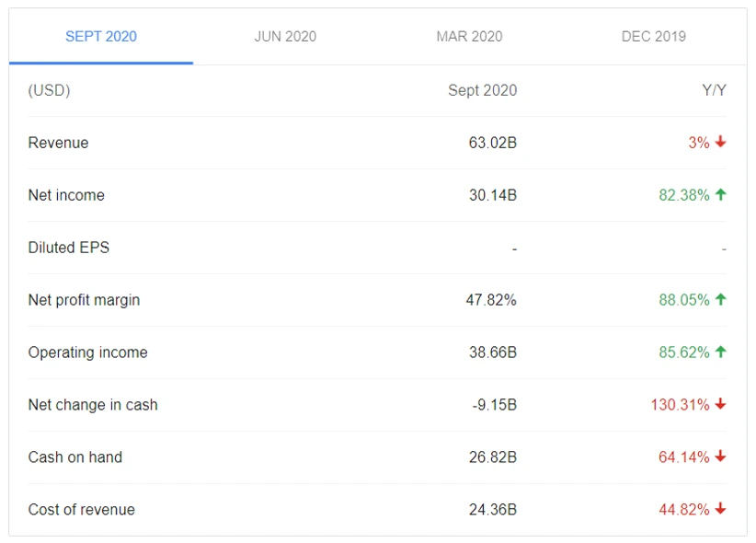The height and width of the screenshot is (543, 756).
Task: Select the MAR 2020 tab
Action: click(x=469, y=37)
